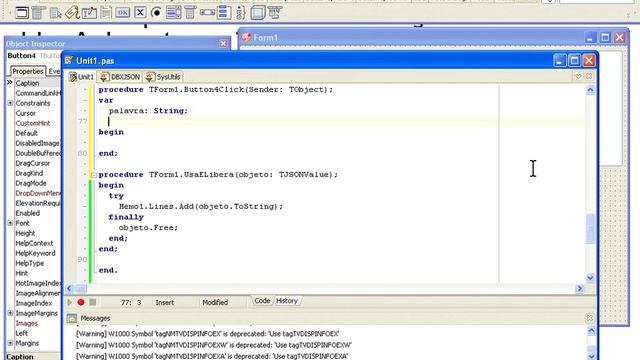The height and width of the screenshot is (360, 640).
Task: Click the editor vertical scrollbar down arrow
Action: point(590,278)
